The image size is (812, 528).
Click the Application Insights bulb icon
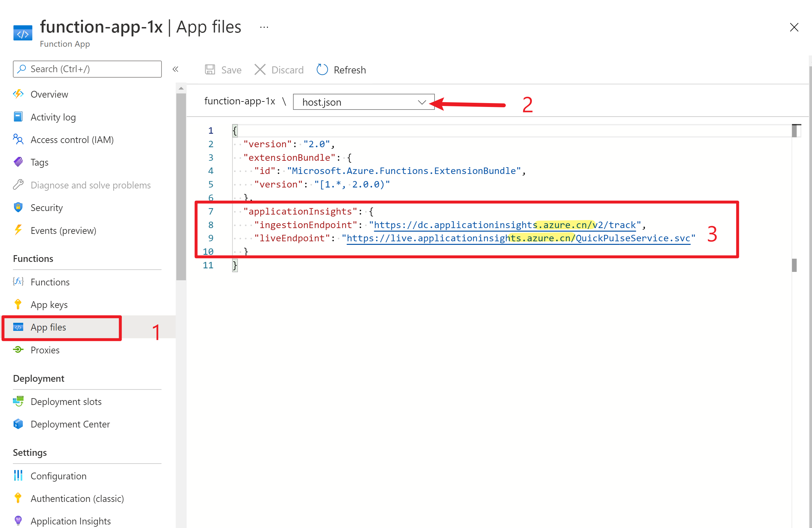coord(18,521)
